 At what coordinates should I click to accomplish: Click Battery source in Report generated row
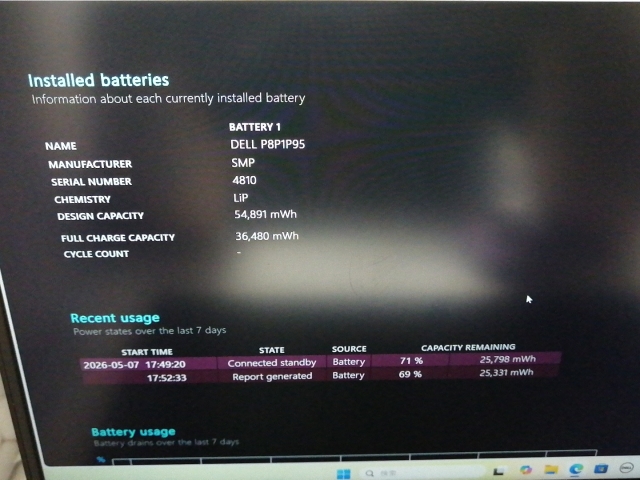[x=348, y=375]
